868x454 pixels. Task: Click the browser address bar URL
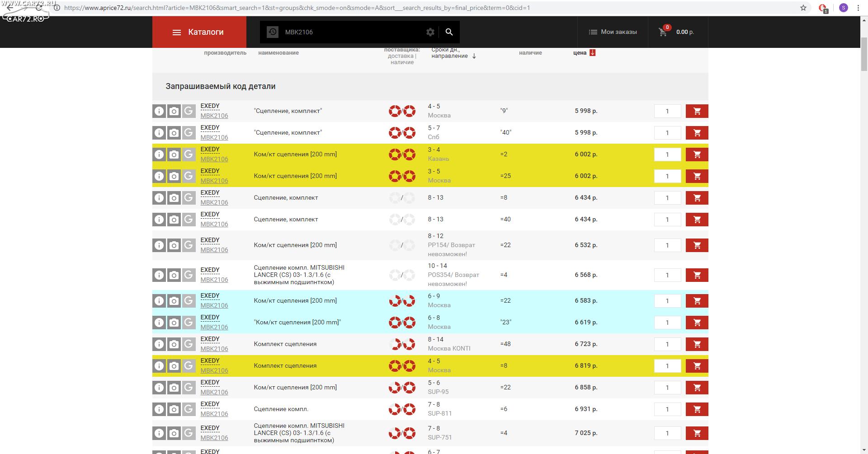[x=297, y=8]
